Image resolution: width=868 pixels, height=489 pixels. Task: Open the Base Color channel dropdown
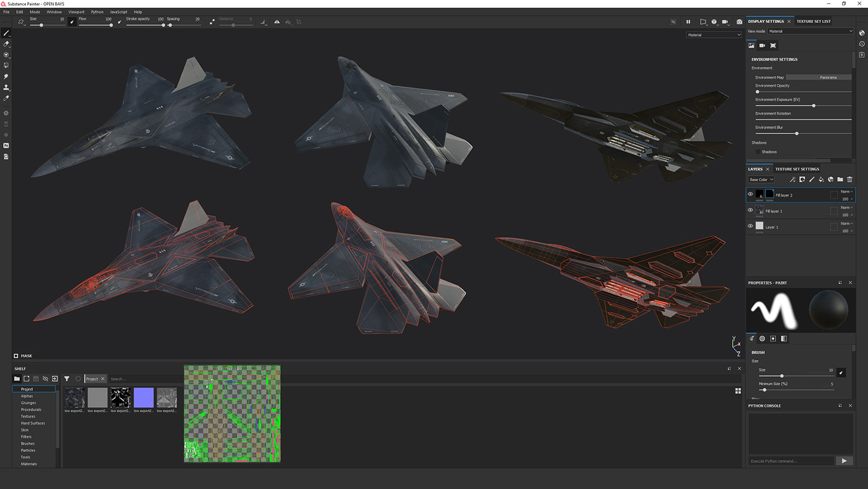click(x=761, y=179)
